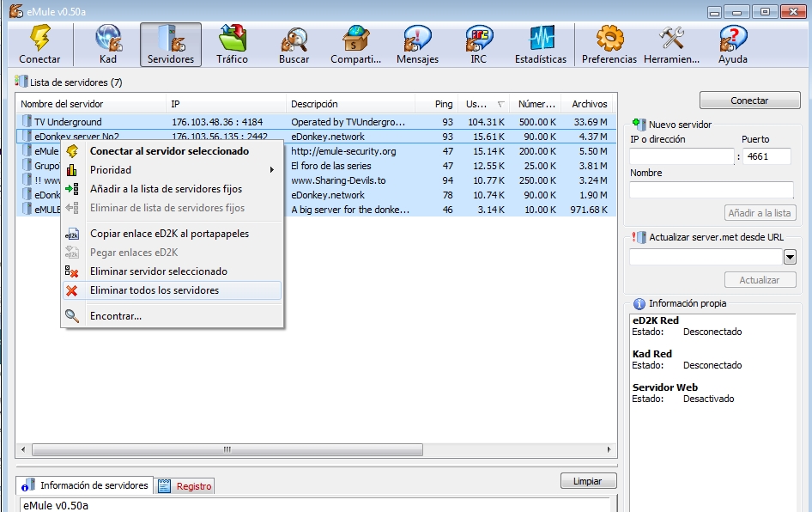Click the A big server for the donke... cell
Screen dimensions: 812x512
coord(350,210)
